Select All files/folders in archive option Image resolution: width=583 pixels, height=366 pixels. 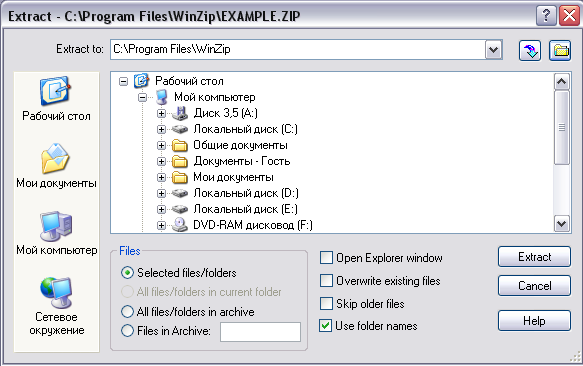coord(127,311)
